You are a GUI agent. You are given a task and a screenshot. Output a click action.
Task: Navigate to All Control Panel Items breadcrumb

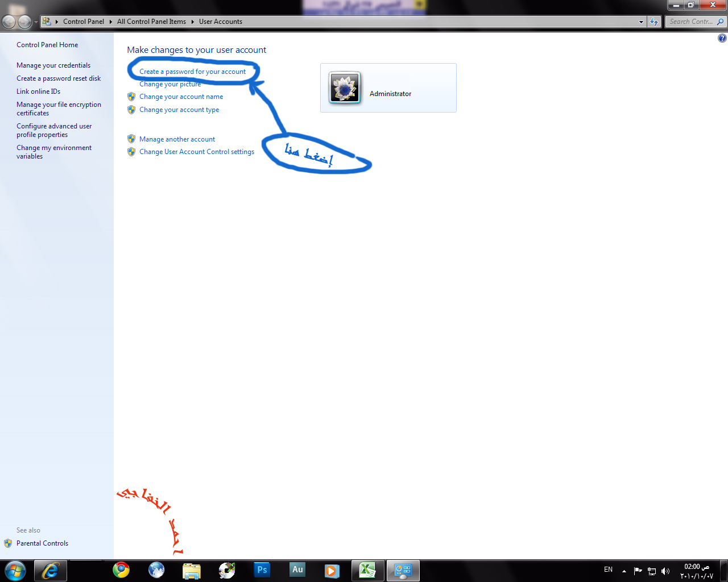coord(151,22)
